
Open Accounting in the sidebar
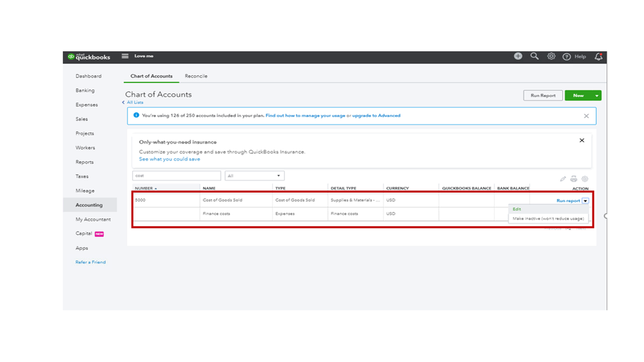point(90,205)
